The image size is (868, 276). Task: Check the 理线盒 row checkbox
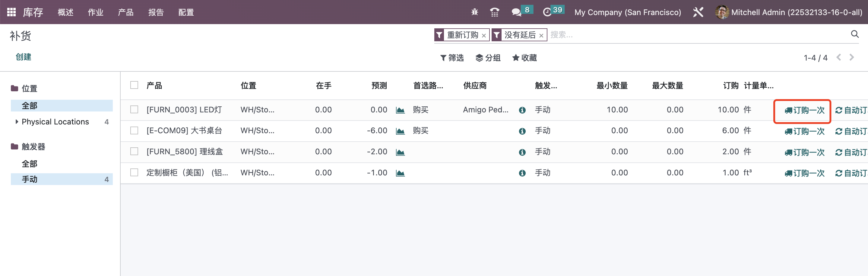point(134,152)
